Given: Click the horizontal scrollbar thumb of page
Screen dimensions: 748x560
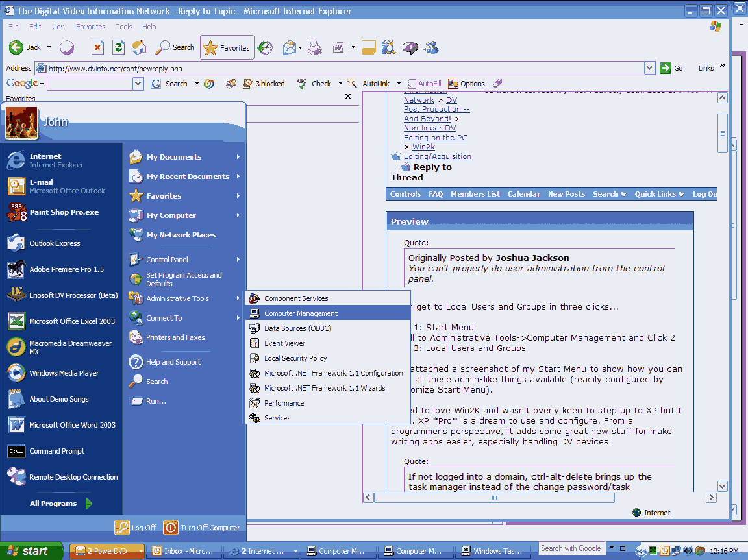Looking at the screenshot, I should (494, 498).
